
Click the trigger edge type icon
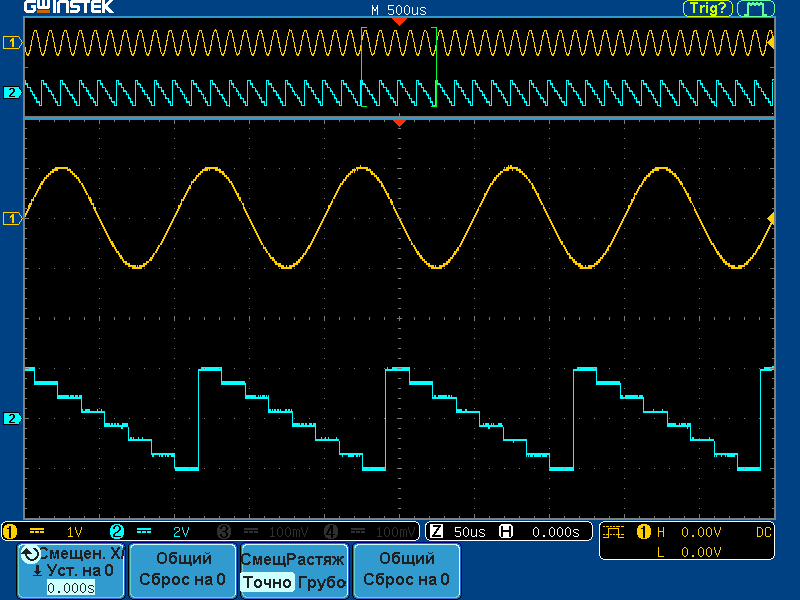click(614, 531)
